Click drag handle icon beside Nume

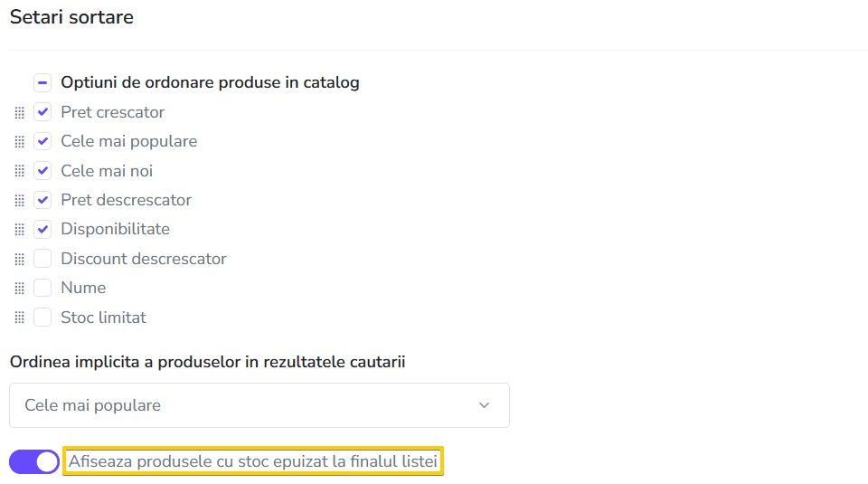click(x=19, y=288)
